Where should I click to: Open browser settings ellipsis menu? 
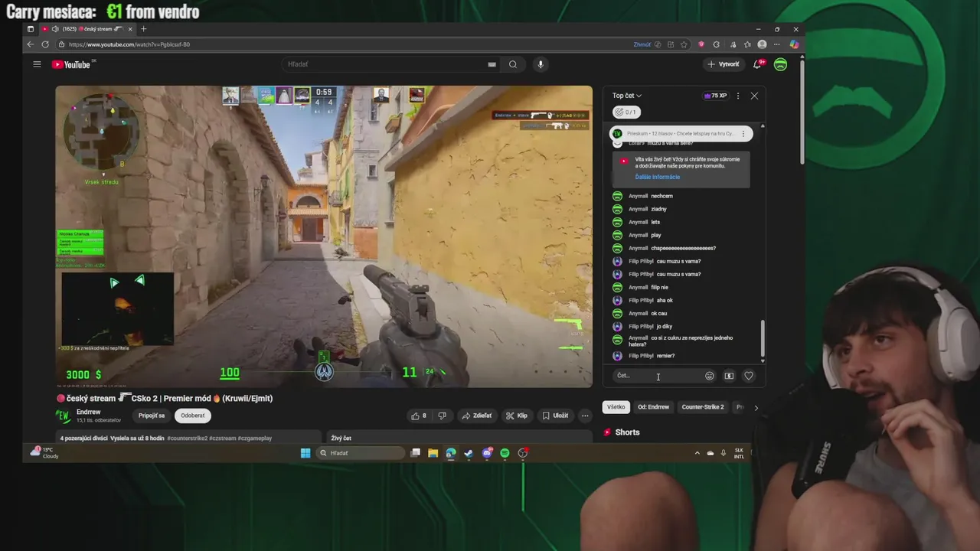tap(778, 44)
